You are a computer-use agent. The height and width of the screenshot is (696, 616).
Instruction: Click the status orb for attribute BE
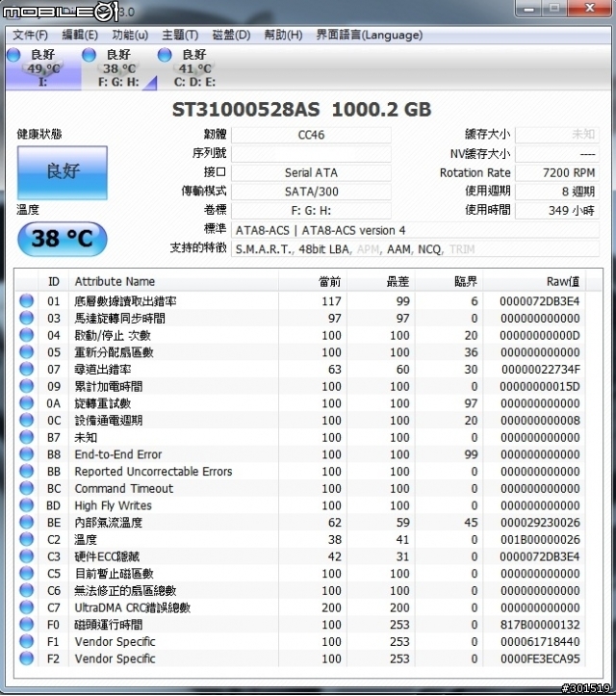27,522
